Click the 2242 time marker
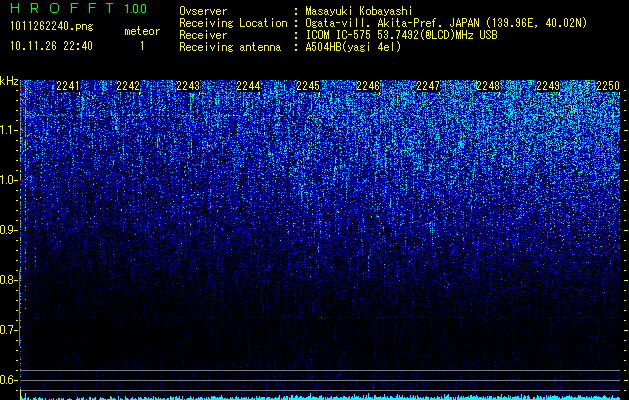The image size is (629, 400). click(x=128, y=85)
